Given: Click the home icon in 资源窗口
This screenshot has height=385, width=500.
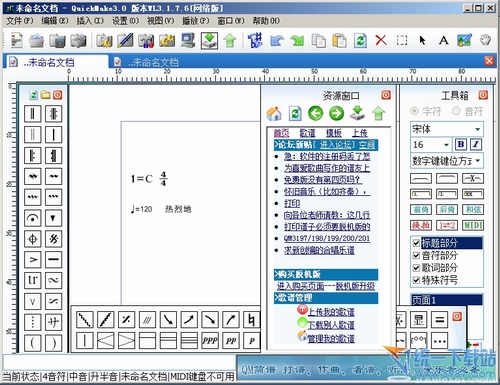Looking at the screenshot, I should [274, 113].
